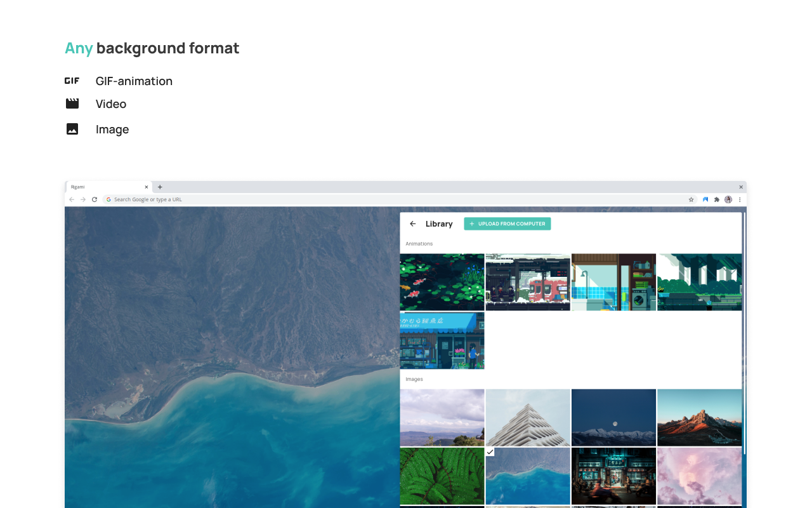Image resolution: width=812 pixels, height=508 pixels.
Task: Click the Image format icon
Action: pos(72,129)
